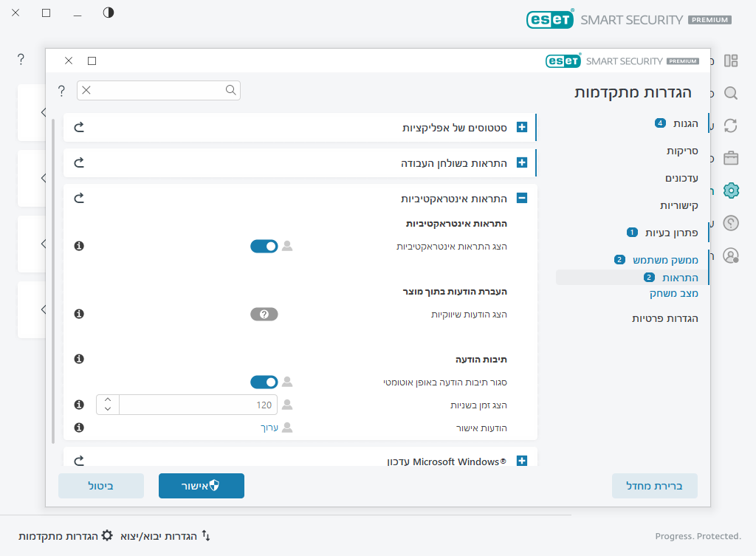Click the magnifier icon in the search box
Viewport: 756px width, 556px height.
click(x=230, y=90)
